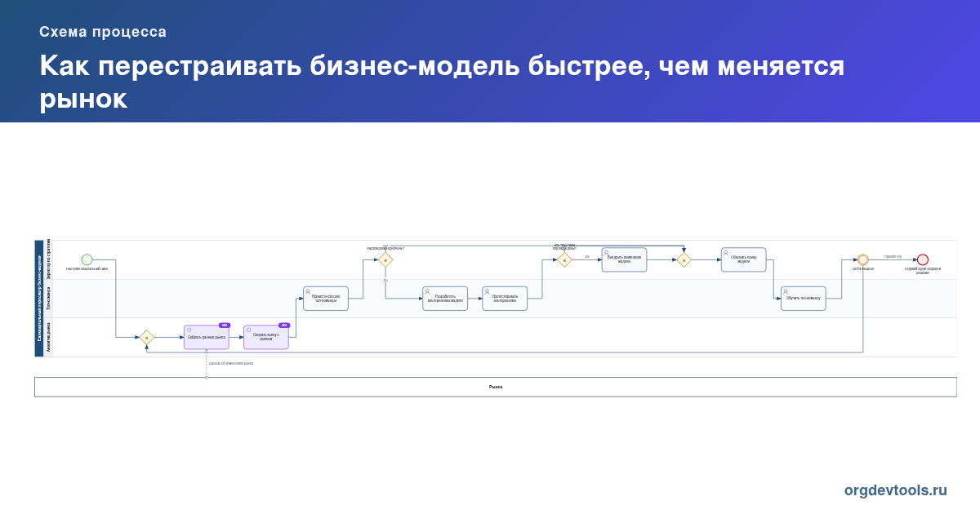Select the gateway before 'Обновить схему модели'

tap(684, 259)
